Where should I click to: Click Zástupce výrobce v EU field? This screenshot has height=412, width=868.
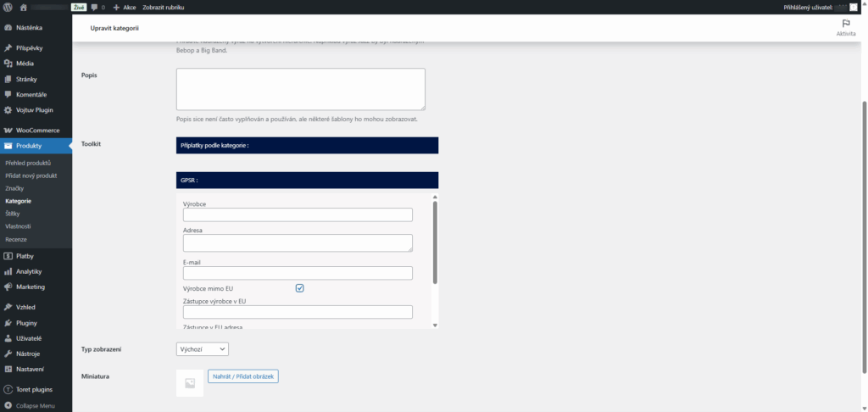pyautogui.click(x=298, y=312)
